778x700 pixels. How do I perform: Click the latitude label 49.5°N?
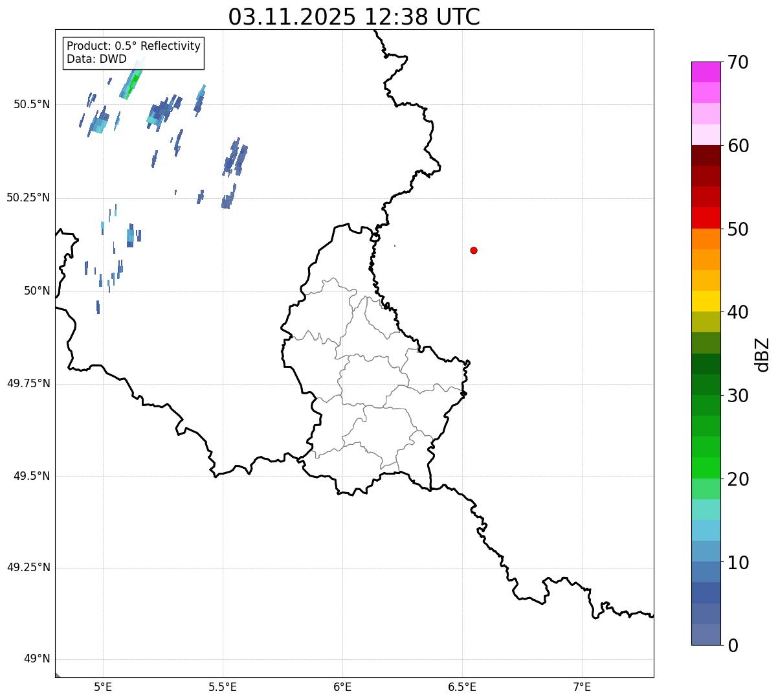click(x=32, y=476)
